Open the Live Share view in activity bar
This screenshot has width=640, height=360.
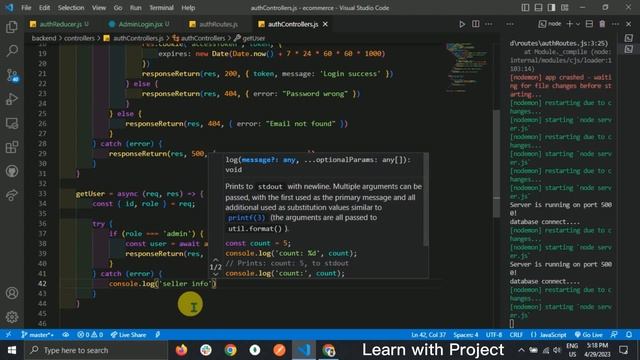click(12, 195)
